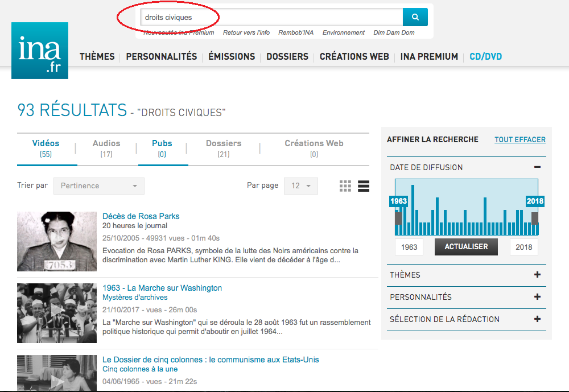Screen dimensions: 569x392
Task: Switch to list view layout
Action: [x=363, y=186]
